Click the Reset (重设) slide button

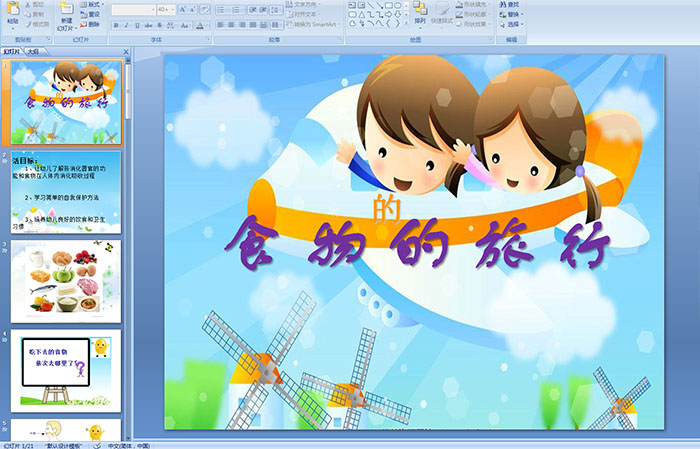click(x=91, y=14)
